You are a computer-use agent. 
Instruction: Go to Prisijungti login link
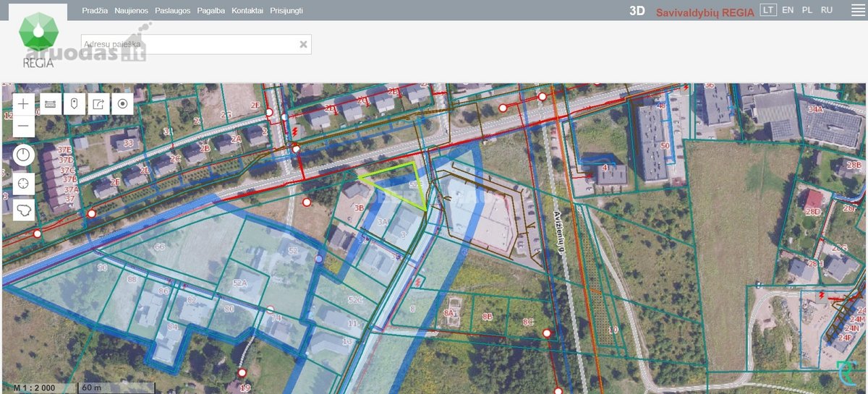(x=286, y=11)
